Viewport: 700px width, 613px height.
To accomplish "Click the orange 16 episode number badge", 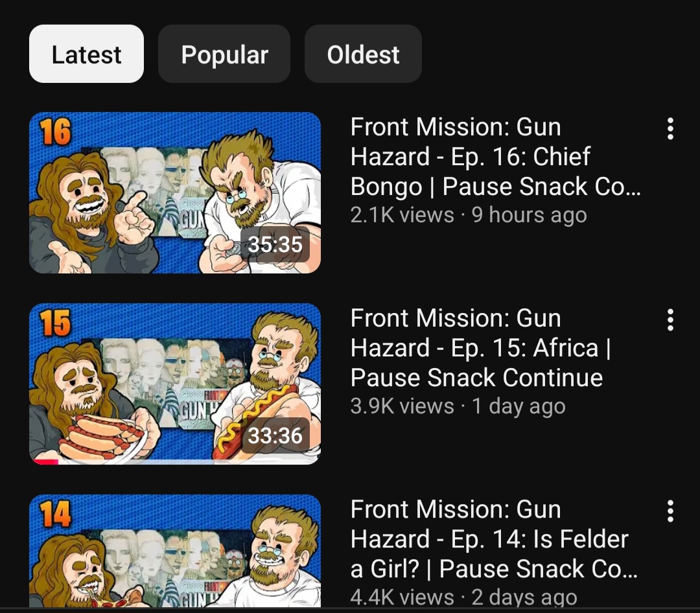I will pyautogui.click(x=55, y=132).
